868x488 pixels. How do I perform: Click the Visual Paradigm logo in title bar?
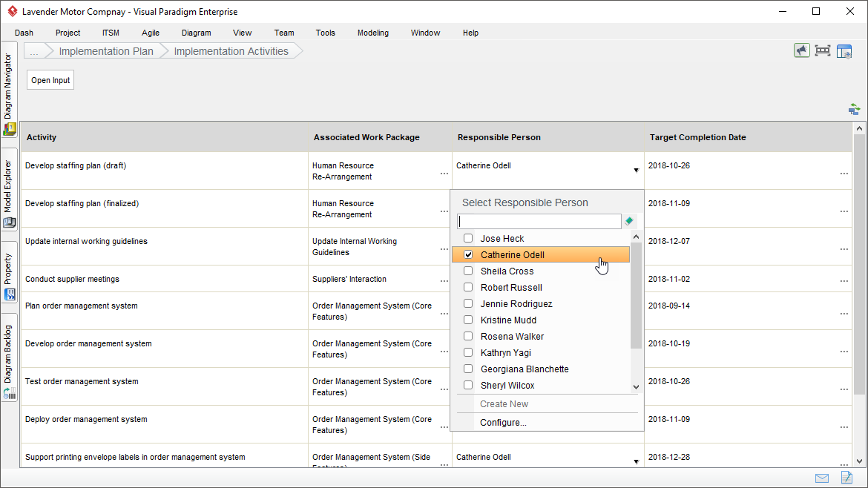(x=12, y=11)
